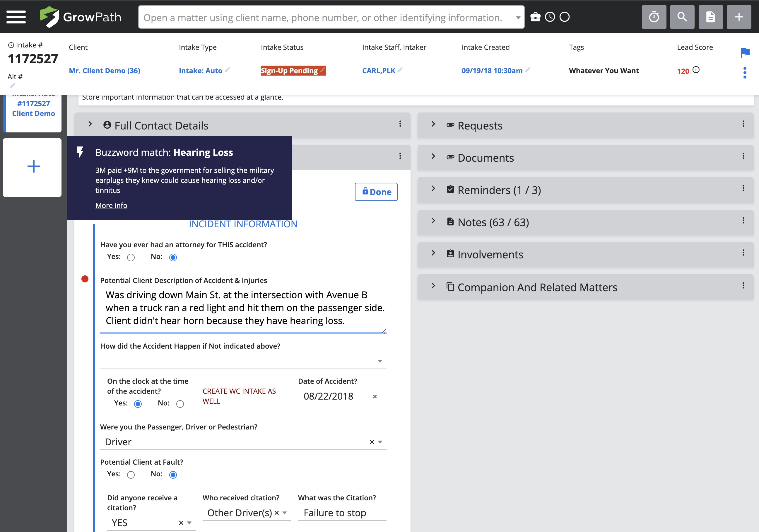Toggle On the clock at accident Yes radio button
This screenshot has width=759, height=532.
pos(139,403)
